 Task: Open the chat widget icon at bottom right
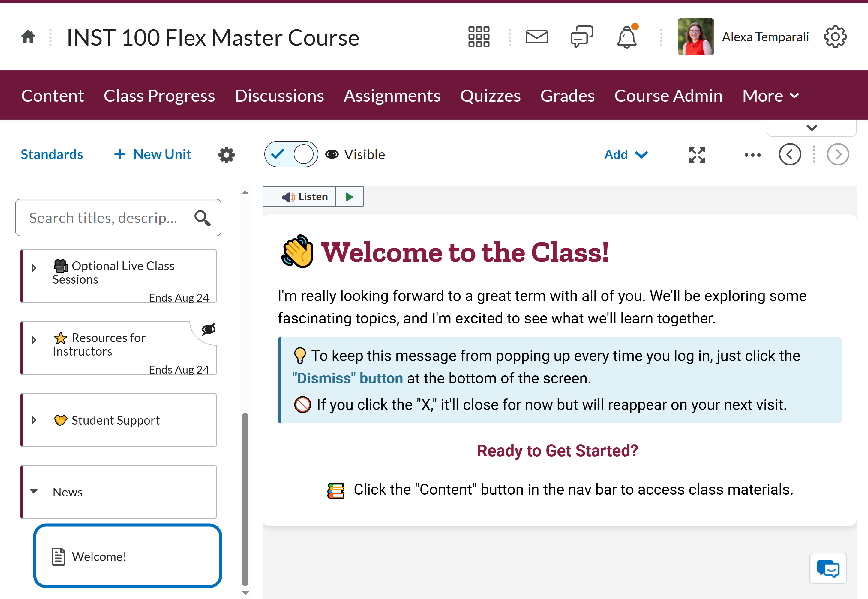[x=828, y=568]
